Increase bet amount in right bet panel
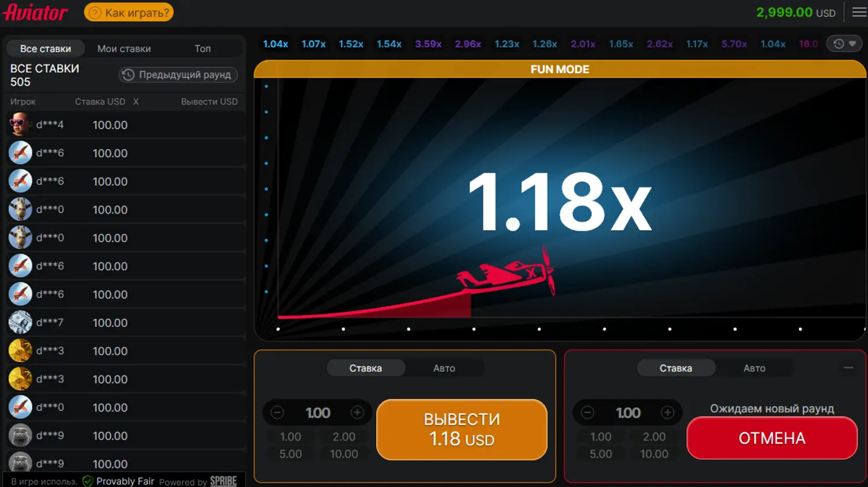The width and height of the screenshot is (868, 487). 667,413
